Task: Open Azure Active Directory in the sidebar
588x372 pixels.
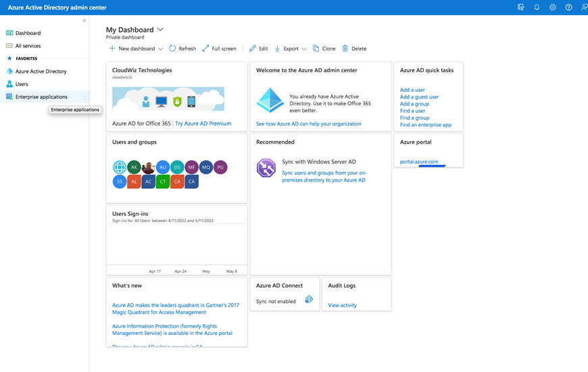Action: [41, 72]
